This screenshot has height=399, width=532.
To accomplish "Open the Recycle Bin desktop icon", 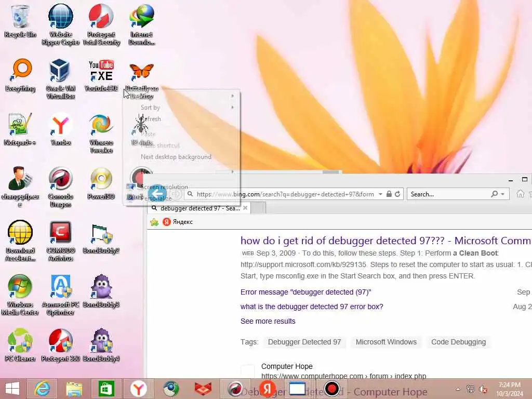I will (20, 21).
